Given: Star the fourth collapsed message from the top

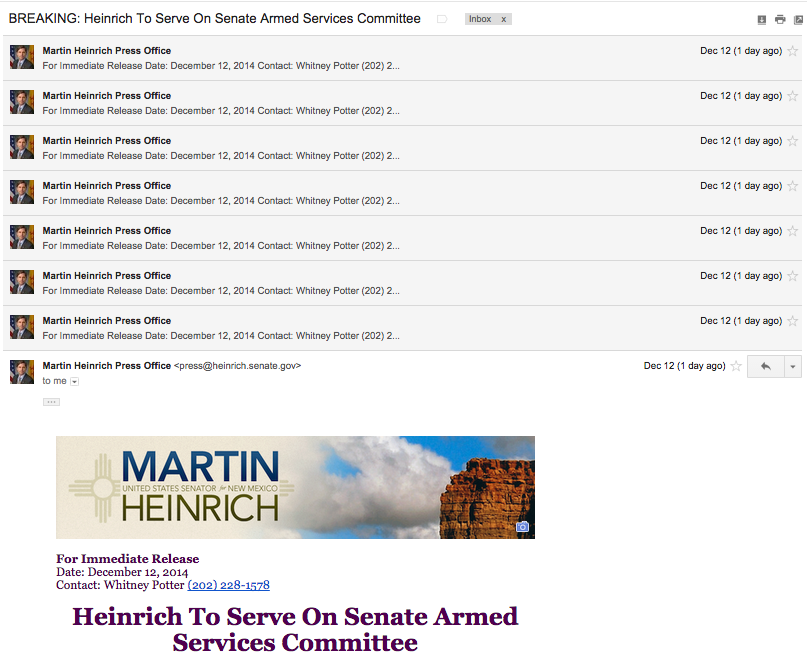Looking at the screenshot, I should coord(793,186).
